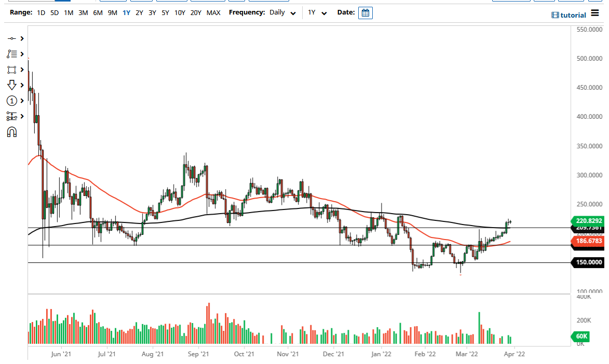The width and height of the screenshot is (609, 364).
Task: Click the Sep '21 date axis label
Action: [198, 354]
